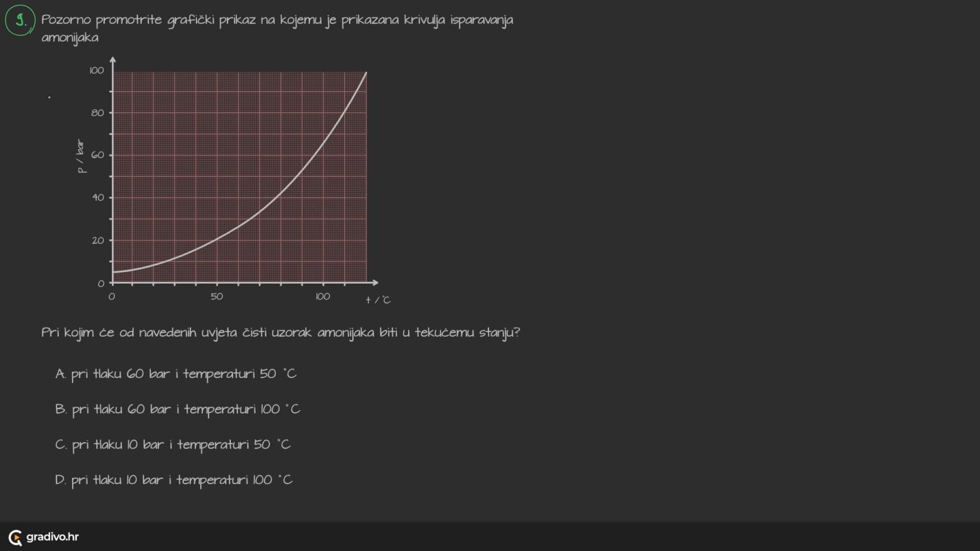Click the 40 tick label on pressure axis
Screen dimensions: 980x551
[97, 197]
